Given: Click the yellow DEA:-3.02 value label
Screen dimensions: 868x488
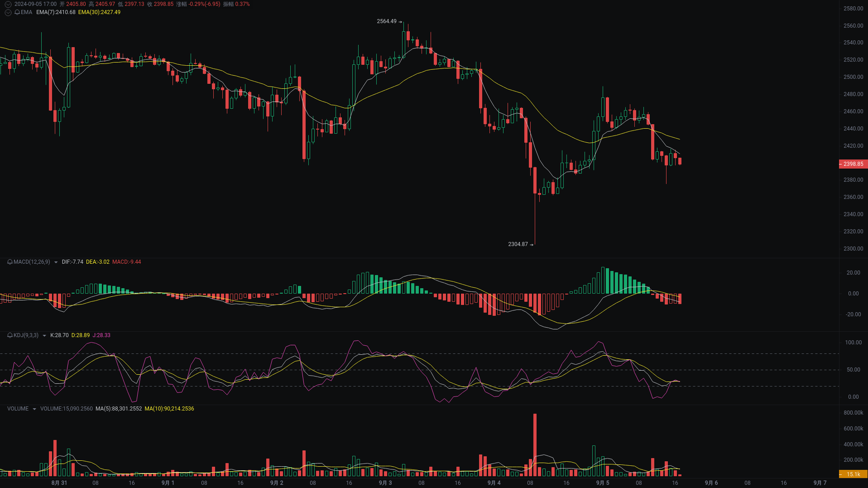Looking at the screenshot, I should (x=97, y=262).
